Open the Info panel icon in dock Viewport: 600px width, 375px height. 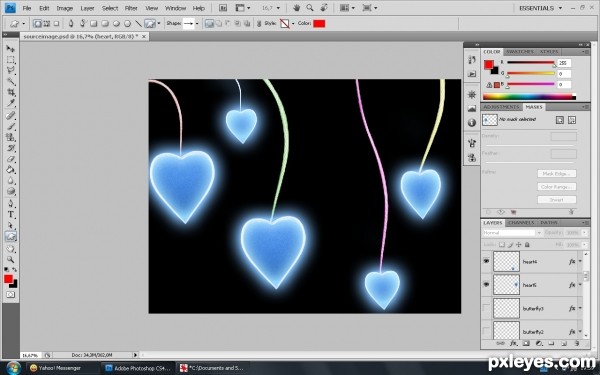tap(472, 122)
